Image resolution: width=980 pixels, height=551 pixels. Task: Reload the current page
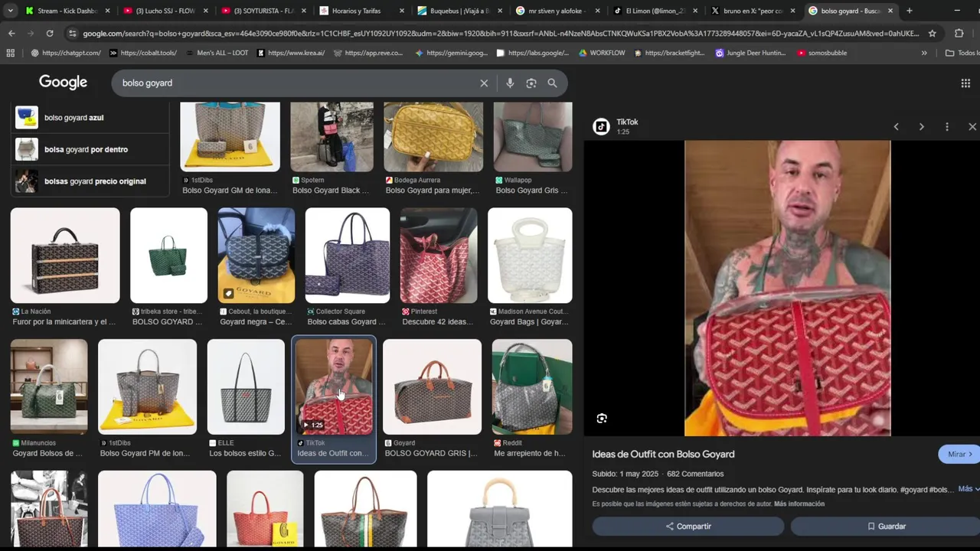click(50, 34)
